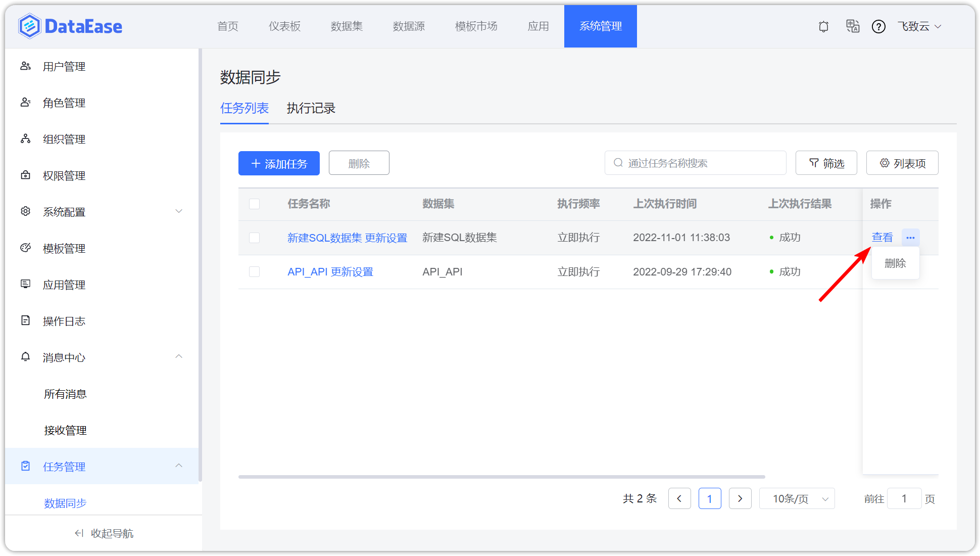Open the 新建SQL数据集 更新设置 task link
The image size is (980, 556).
(348, 238)
